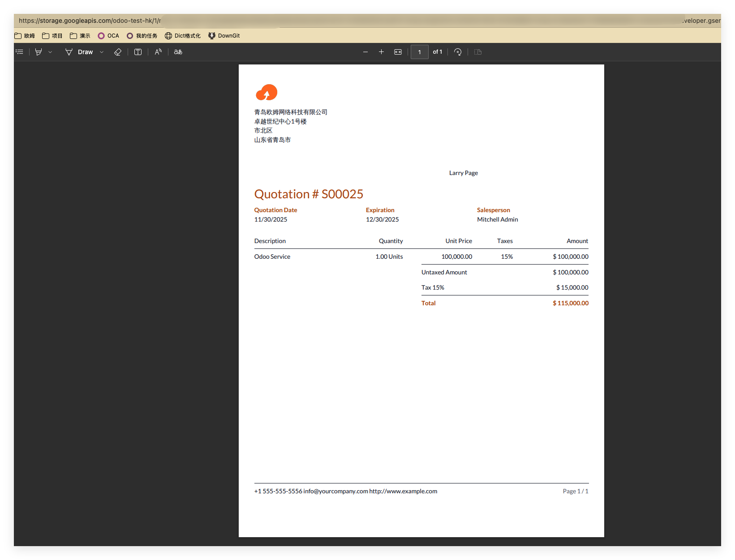Click the storage.googleapis.com address bar
Image resolution: width=735 pixels, height=560 pixels.
pos(367,21)
